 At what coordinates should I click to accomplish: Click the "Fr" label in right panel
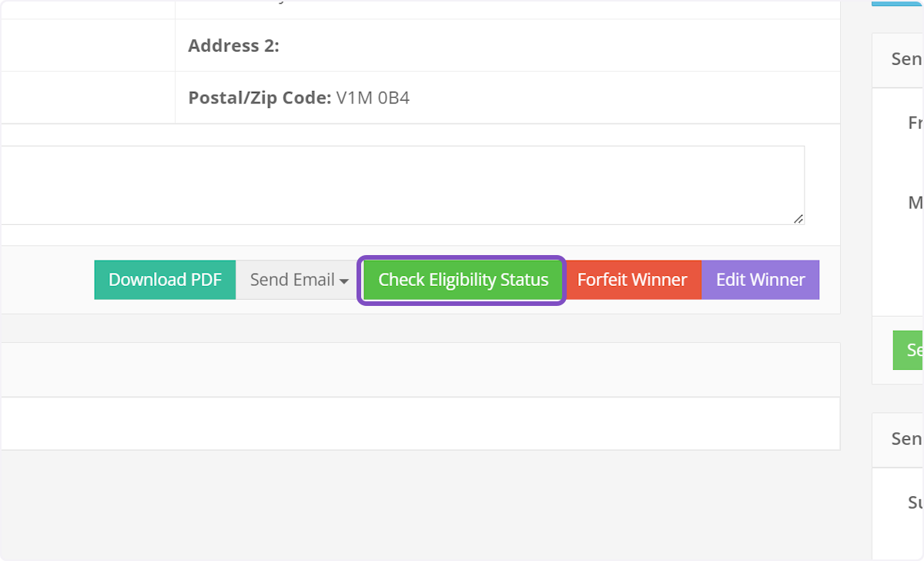click(x=915, y=123)
